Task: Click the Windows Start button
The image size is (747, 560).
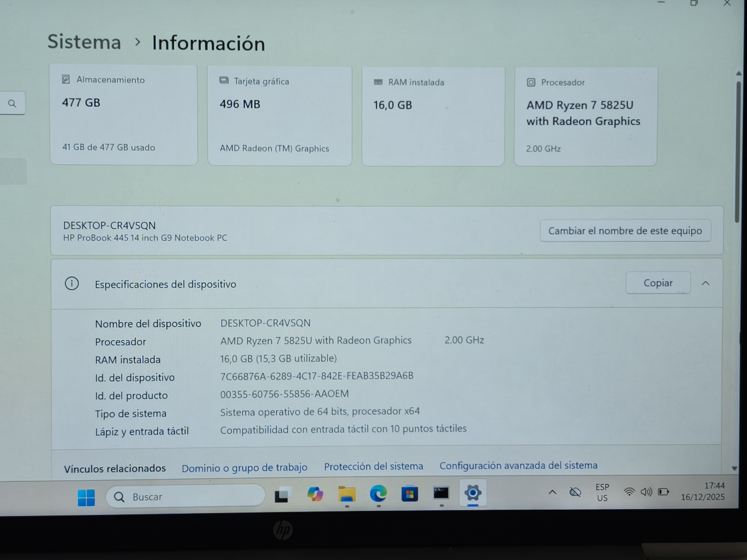Action: pyautogui.click(x=86, y=497)
